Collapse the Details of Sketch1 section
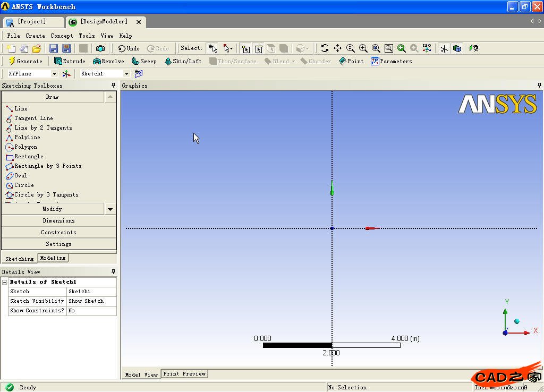This screenshot has width=544, height=392. [4, 282]
